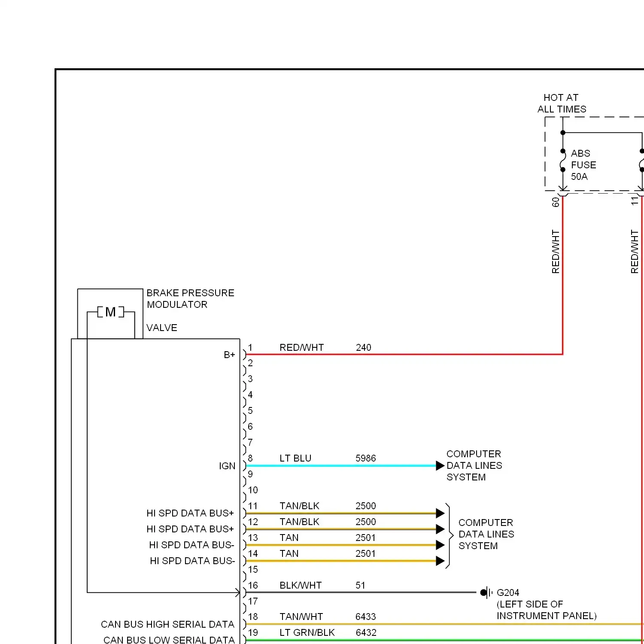Click the TAN label at pin 13
The width and height of the screenshot is (644, 644).
click(x=289, y=538)
